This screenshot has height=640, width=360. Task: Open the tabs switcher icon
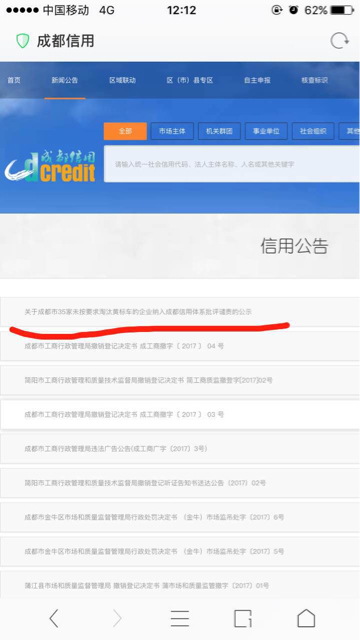(x=242, y=618)
